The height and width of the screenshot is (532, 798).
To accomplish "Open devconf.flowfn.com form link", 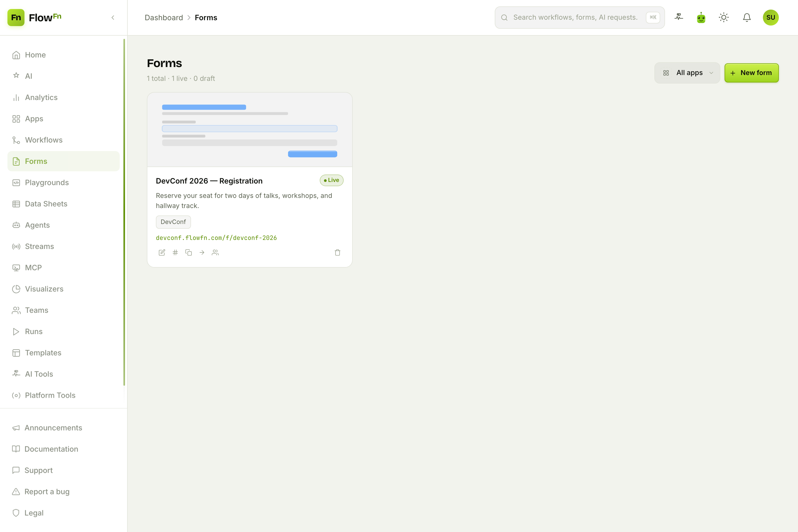I will click(216, 238).
